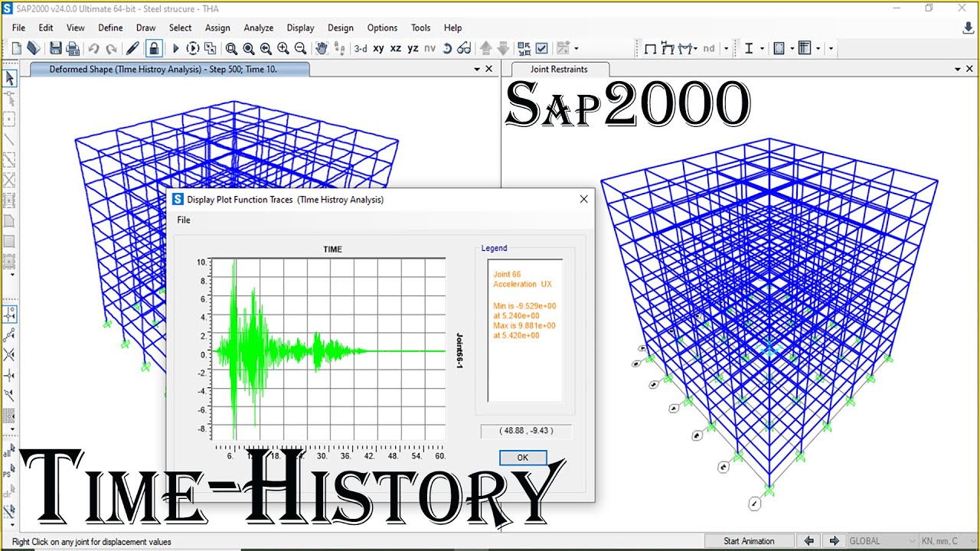Click OK in plot function dialog

[523, 458]
